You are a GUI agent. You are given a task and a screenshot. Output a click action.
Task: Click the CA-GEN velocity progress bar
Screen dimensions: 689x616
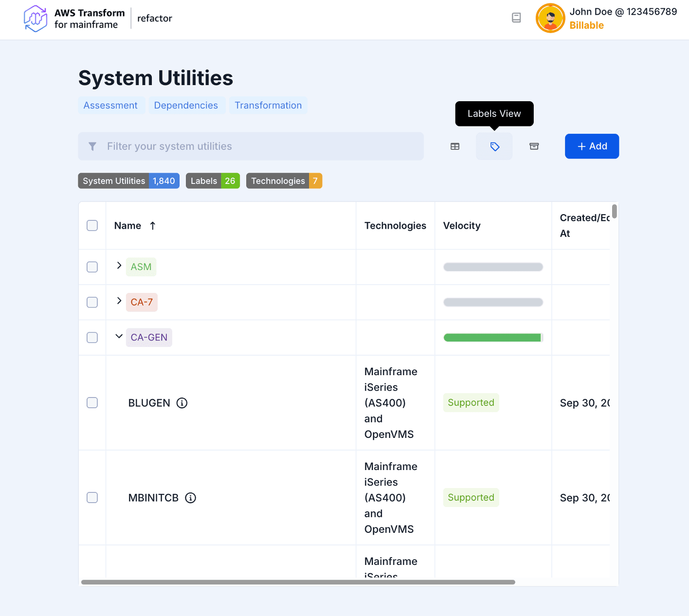pos(492,337)
